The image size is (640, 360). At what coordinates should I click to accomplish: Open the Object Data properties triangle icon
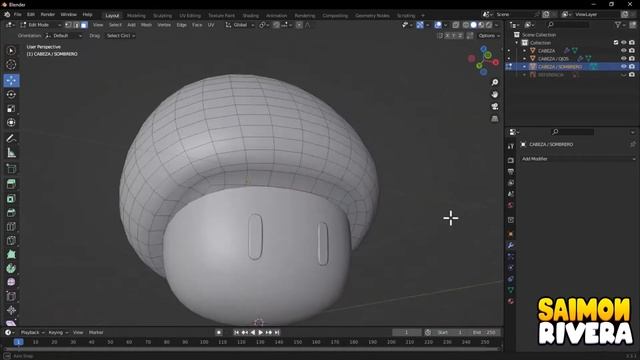(511, 290)
